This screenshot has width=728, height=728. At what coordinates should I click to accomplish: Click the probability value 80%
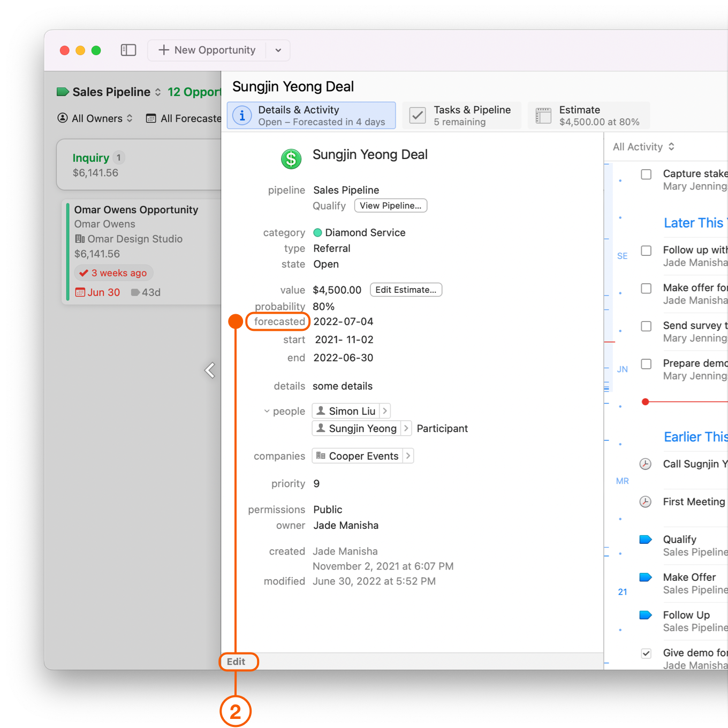coord(324,307)
